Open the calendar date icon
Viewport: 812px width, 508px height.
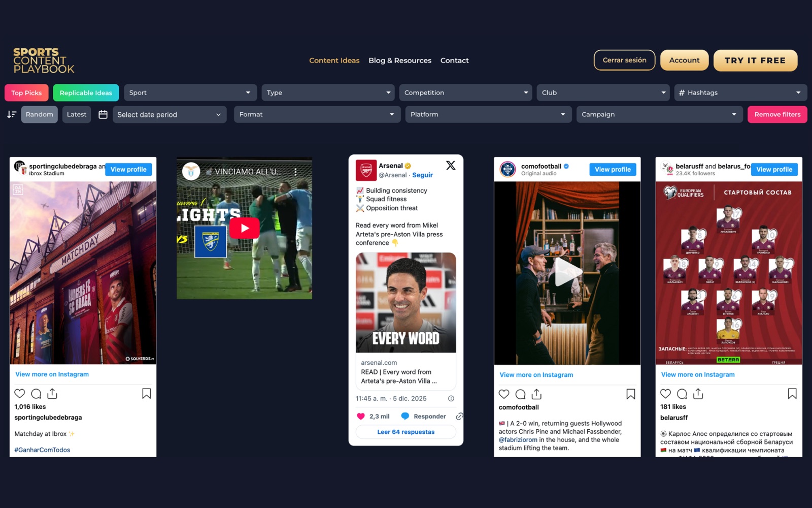coord(103,114)
